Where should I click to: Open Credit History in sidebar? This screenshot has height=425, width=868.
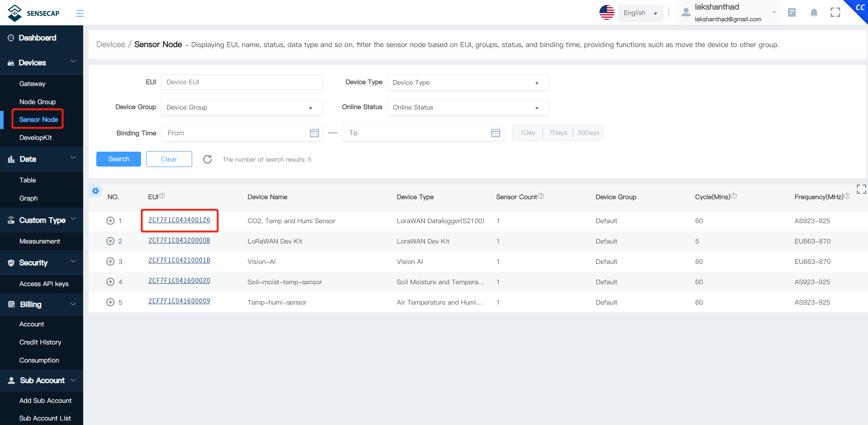point(40,342)
